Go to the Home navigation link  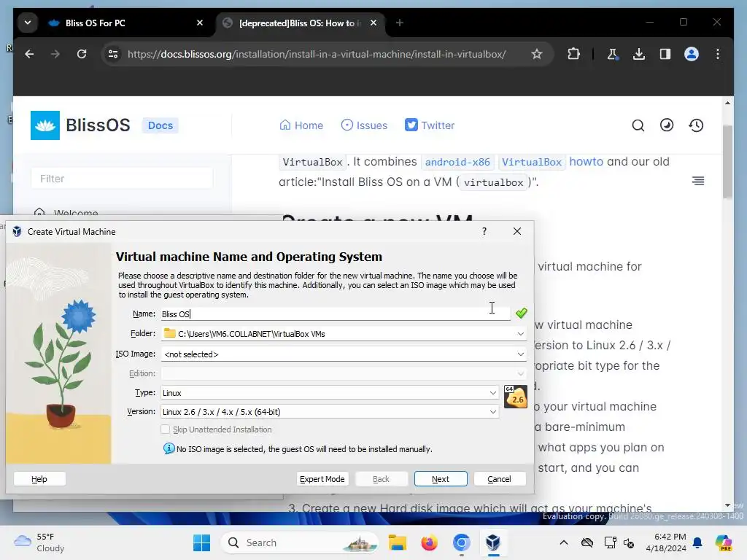coord(301,125)
